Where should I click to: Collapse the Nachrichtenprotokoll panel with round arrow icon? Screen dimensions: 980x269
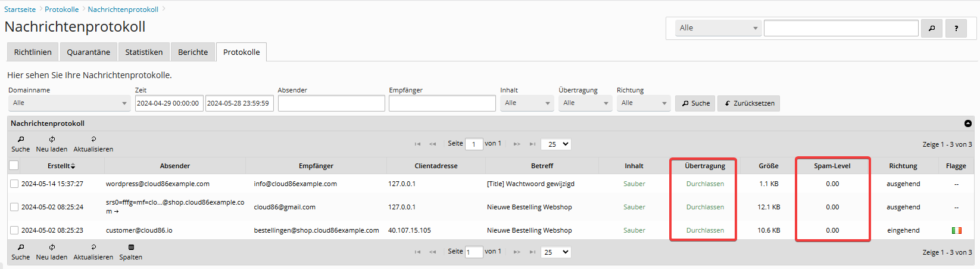[968, 123]
